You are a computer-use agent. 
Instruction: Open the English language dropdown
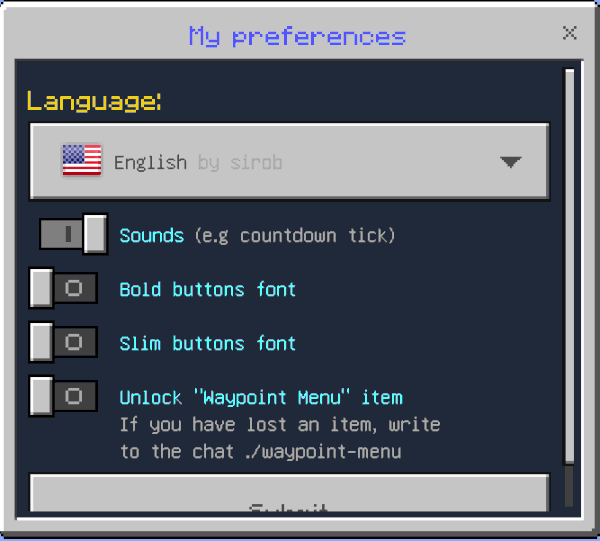[290, 162]
